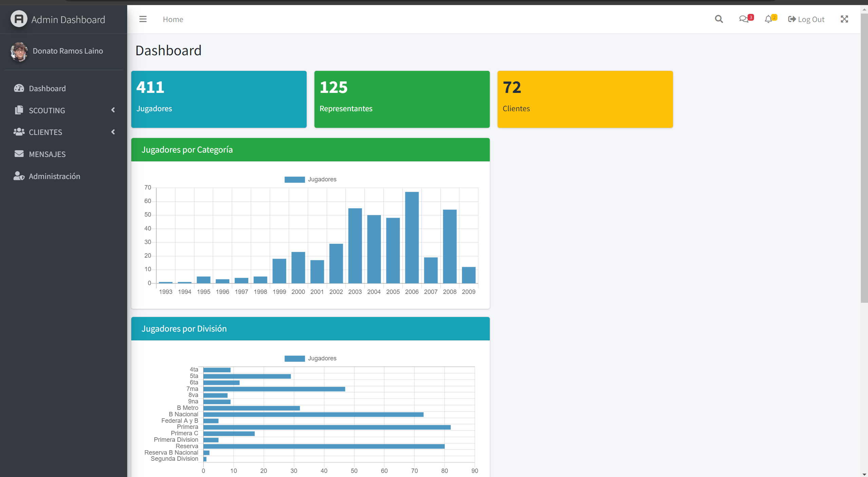Expand the CLIENTES menu chevron
868x477 pixels.
[113, 132]
